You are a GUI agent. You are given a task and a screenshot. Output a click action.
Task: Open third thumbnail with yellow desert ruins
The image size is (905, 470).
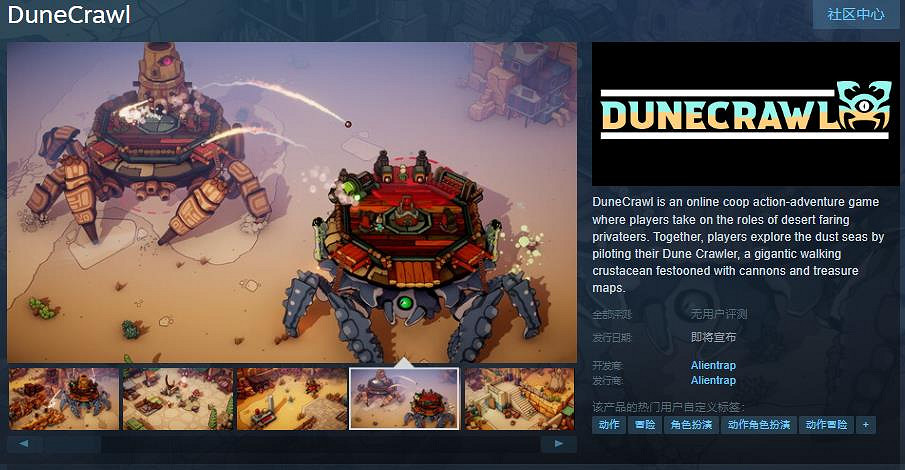[x=291, y=399]
